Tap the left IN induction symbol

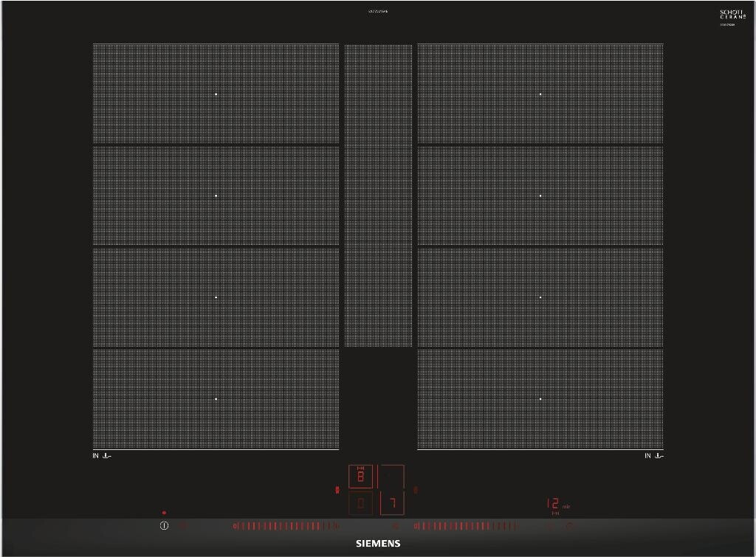click(x=102, y=456)
